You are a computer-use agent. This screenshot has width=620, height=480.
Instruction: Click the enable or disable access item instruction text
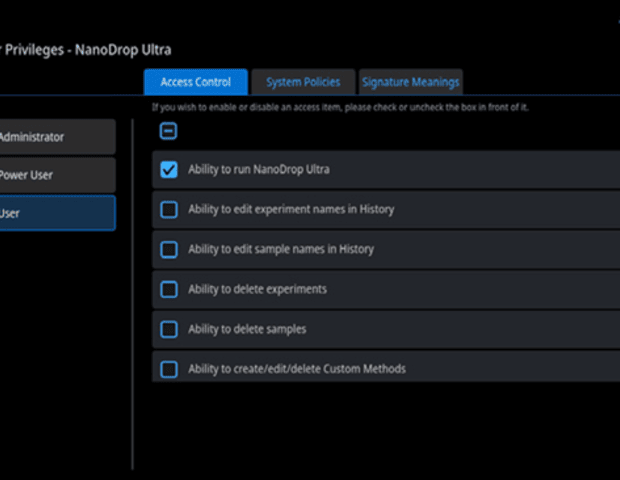[340, 107]
